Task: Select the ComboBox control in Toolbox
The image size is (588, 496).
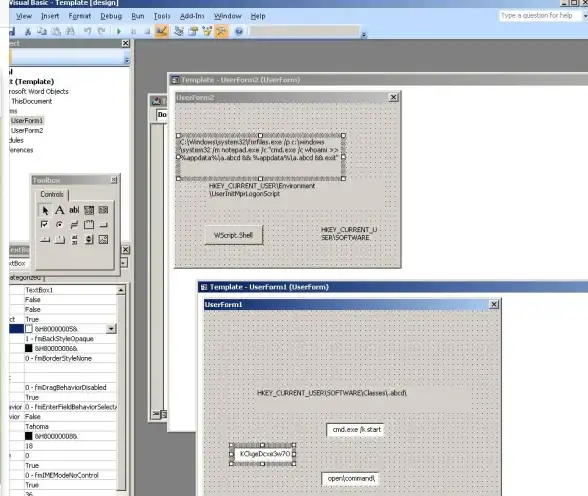Action: [89, 210]
